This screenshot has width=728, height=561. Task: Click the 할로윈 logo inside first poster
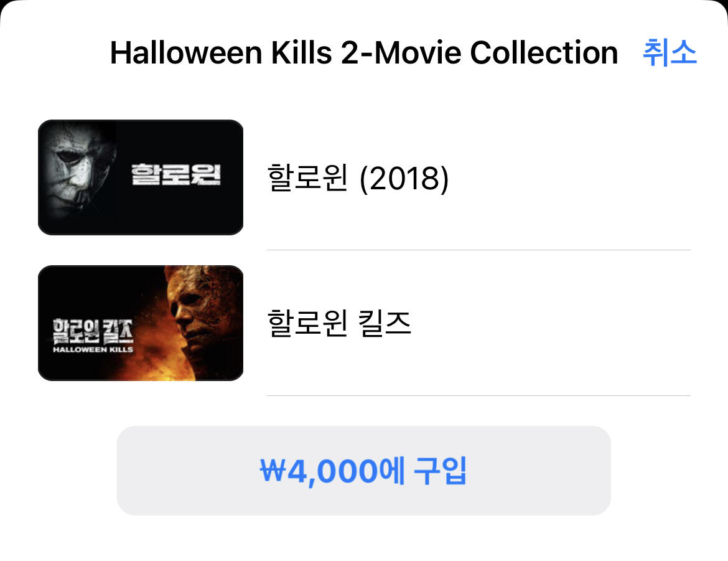175,174
